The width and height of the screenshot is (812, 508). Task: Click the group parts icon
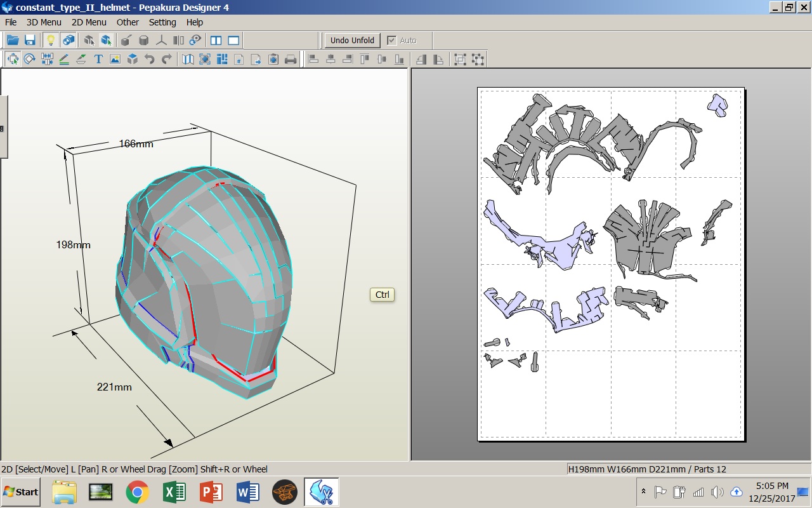(x=461, y=59)
